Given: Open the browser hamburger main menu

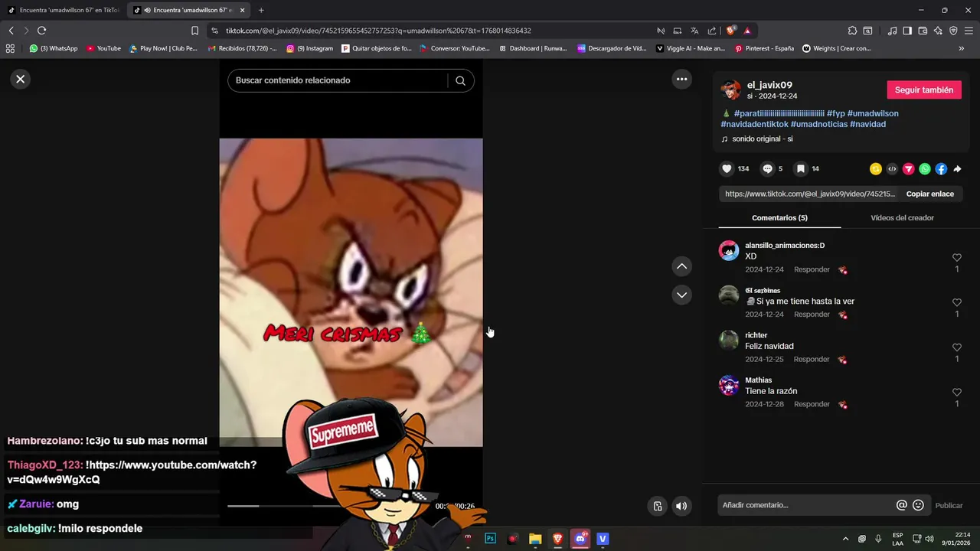Looking at the screenshot, I should coord(969,31).
